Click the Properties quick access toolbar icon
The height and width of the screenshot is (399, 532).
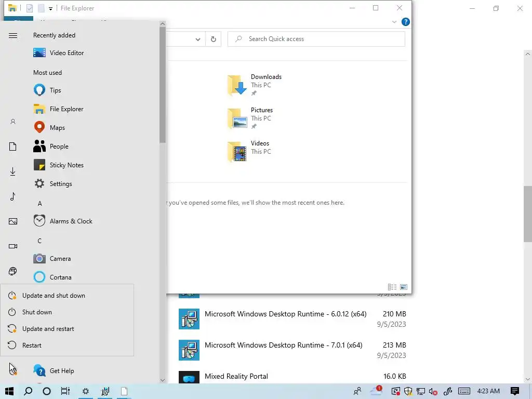(x=30, y=8)
